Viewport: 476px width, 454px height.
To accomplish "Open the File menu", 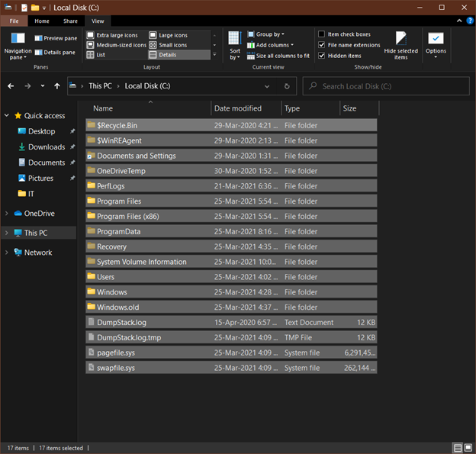I will pos(14,21).
